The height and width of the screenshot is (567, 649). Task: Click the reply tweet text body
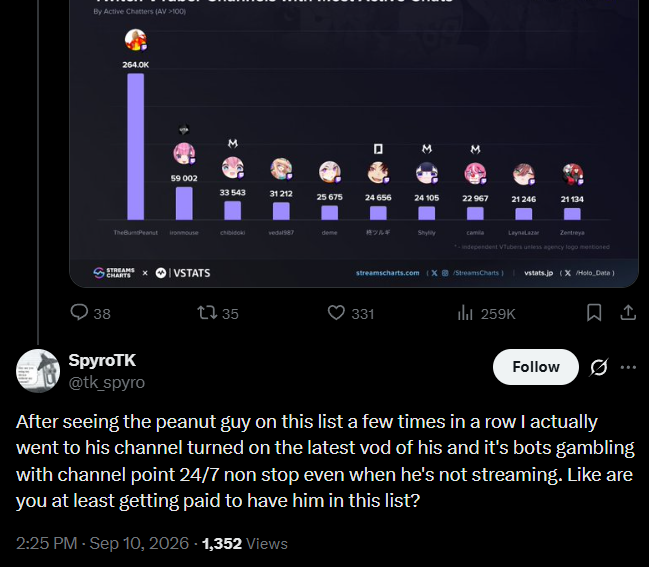tap(325, 461)
